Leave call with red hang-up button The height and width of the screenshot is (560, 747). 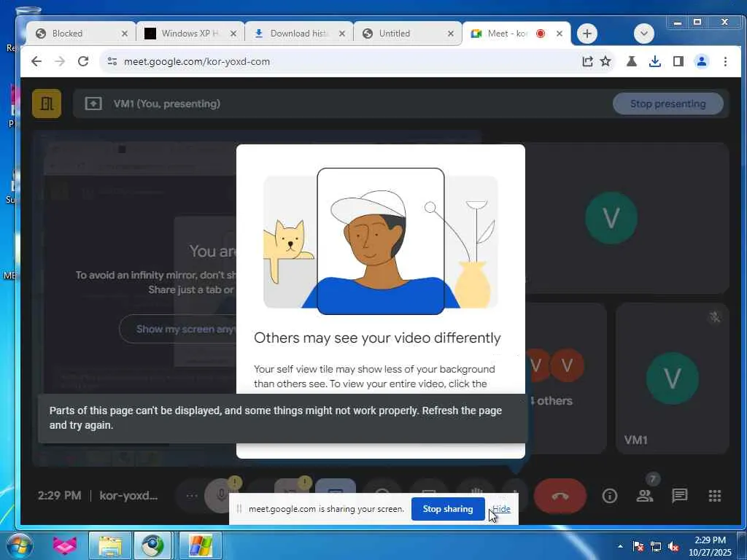click(560, 496)
